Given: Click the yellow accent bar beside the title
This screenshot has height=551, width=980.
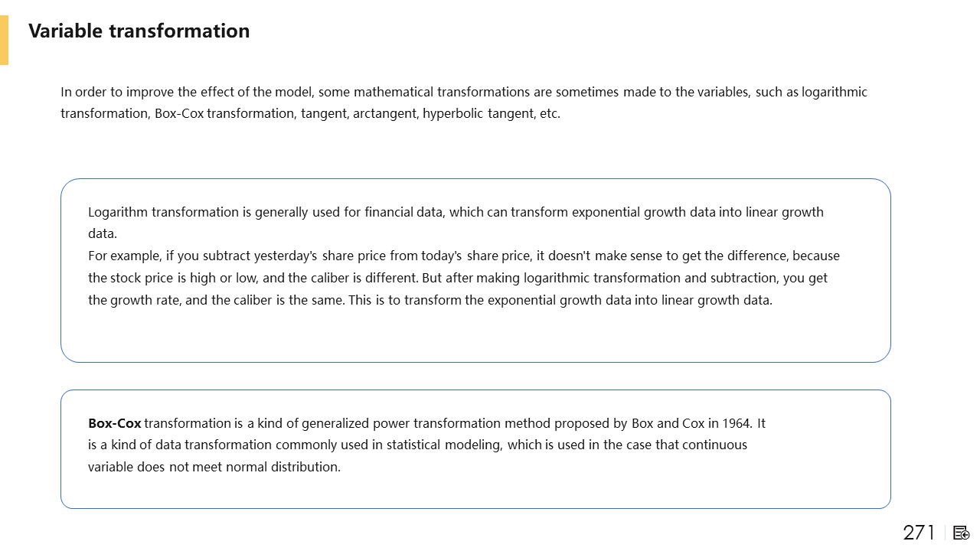Looking at the screenshot, I should (x=4, y=40).
